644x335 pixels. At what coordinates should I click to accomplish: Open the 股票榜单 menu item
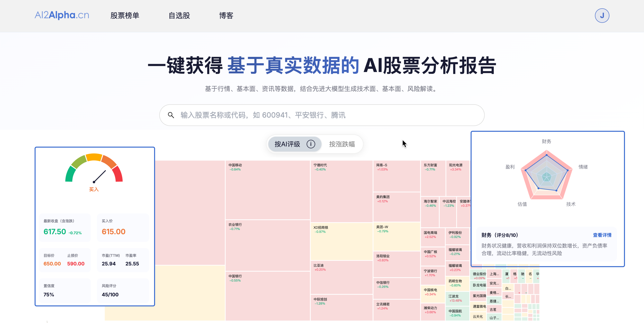click(x=125, y=15)
